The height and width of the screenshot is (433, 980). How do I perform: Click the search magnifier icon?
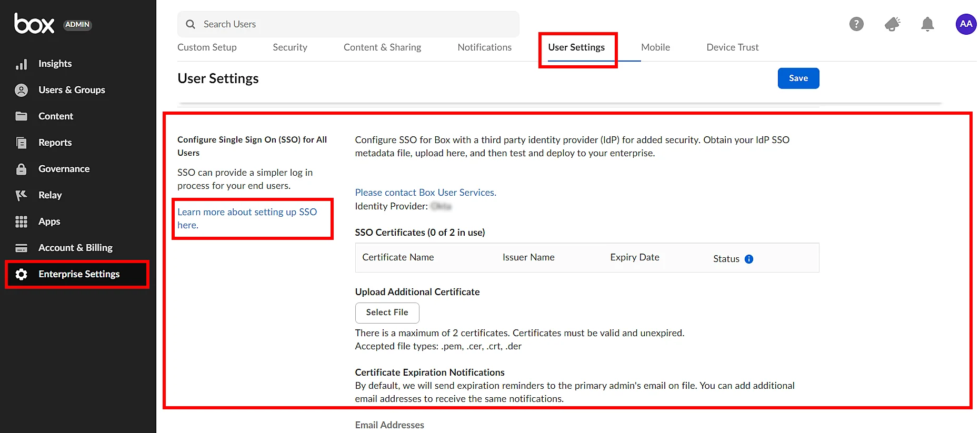(x=191, y=24)
